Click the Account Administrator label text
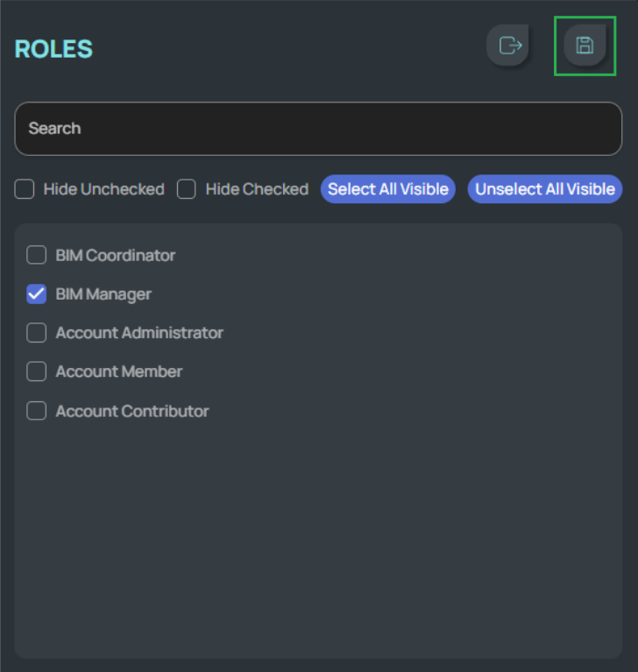 coord(139,333)
